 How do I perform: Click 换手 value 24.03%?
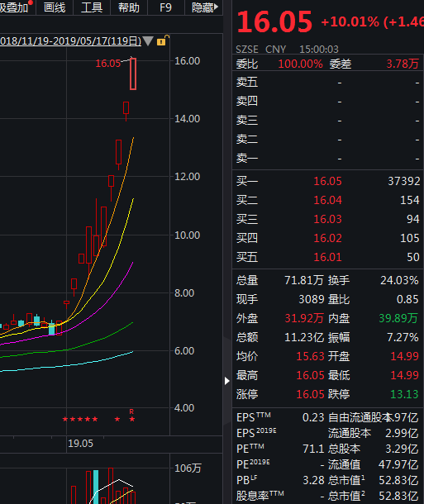pos(399,280)
